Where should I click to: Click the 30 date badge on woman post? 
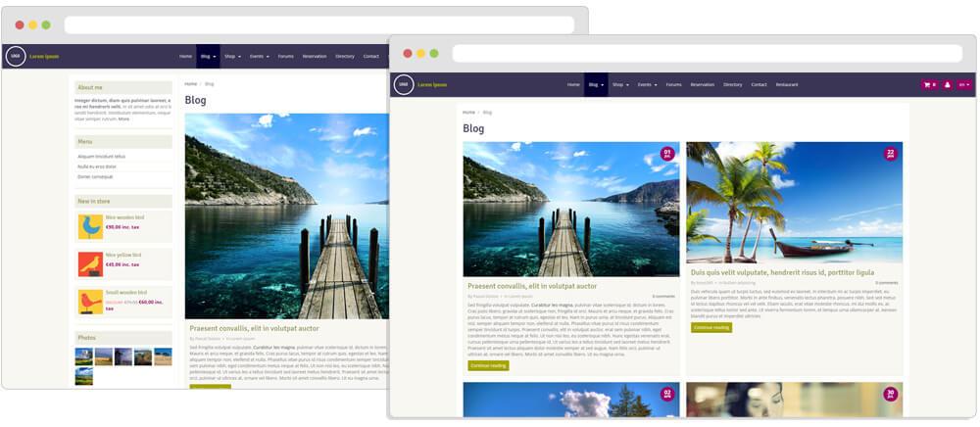(890, 394)
